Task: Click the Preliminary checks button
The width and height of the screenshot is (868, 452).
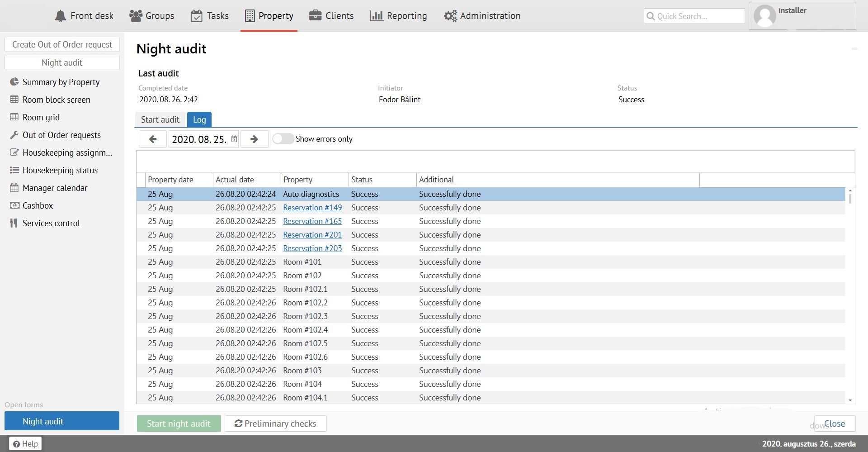Action: [x=275, y=423]
